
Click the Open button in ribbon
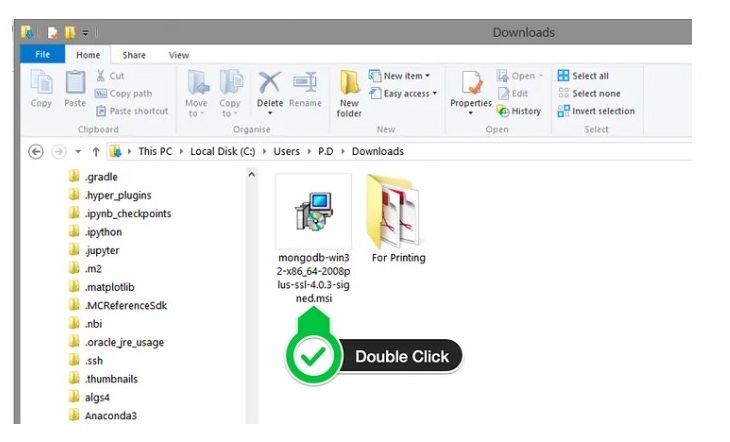click(x=520, y=75)
